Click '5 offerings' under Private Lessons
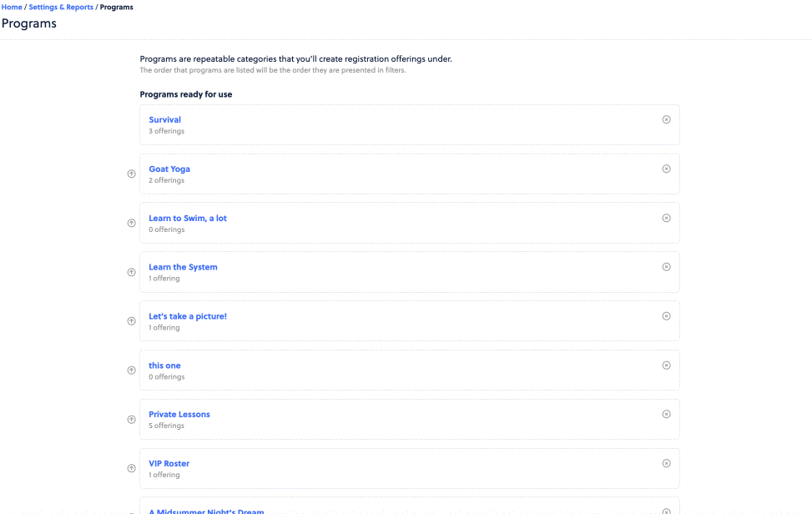Screen dimensions: 812x514 (167, 426)
